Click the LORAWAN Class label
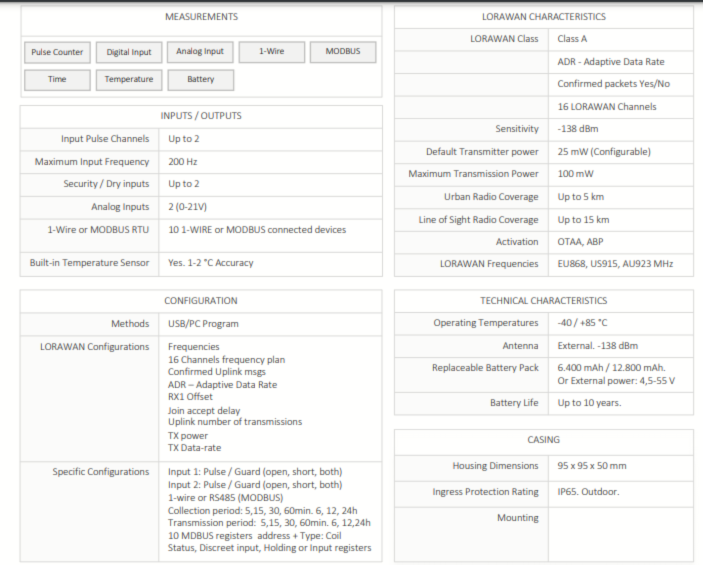Screen dimensions: 703x565 click(504, 39)
